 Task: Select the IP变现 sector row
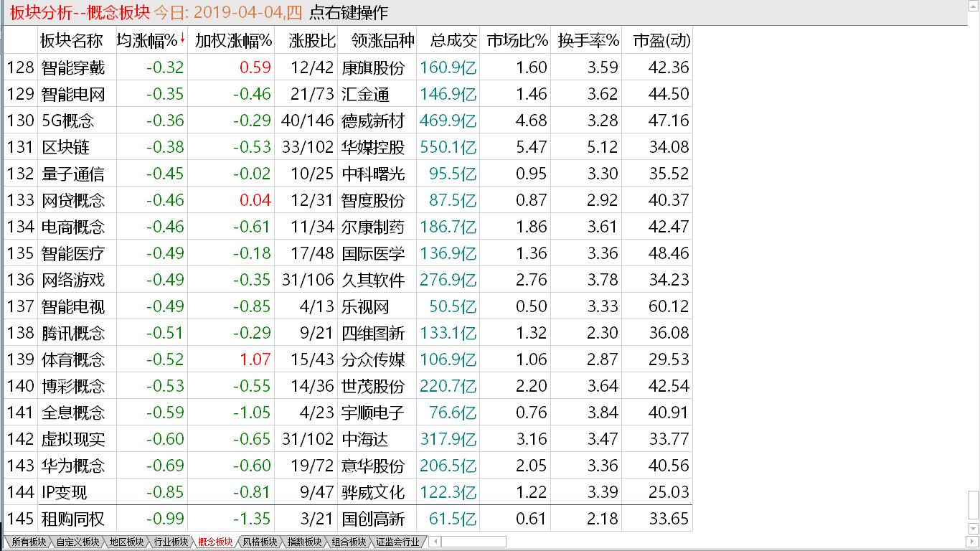pyautogui.click(x=348, y=492)
